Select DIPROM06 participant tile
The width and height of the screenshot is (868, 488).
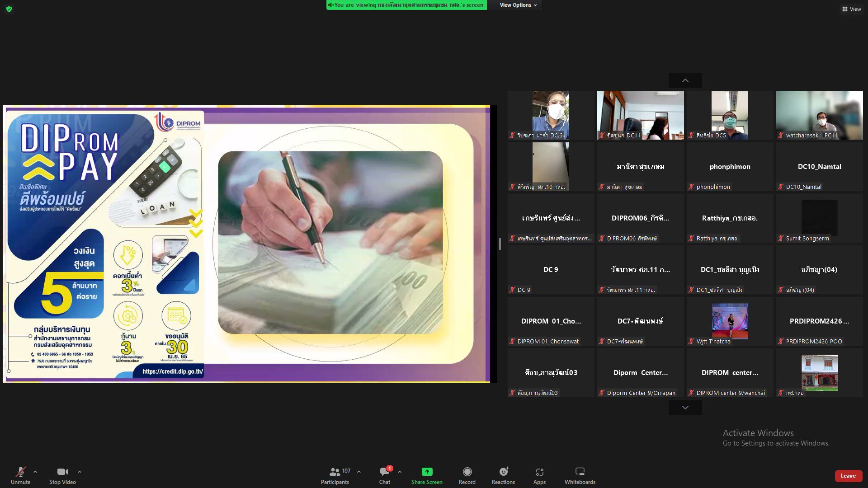point(640,218)
